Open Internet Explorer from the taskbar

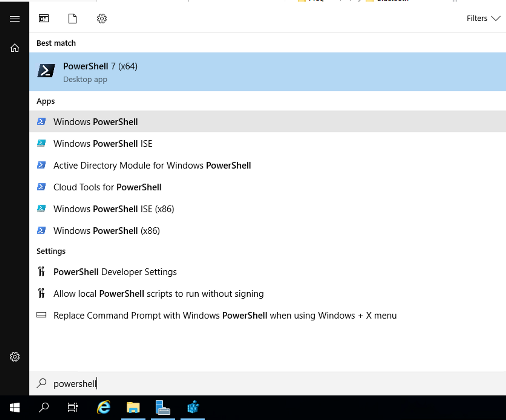(104, 408)
